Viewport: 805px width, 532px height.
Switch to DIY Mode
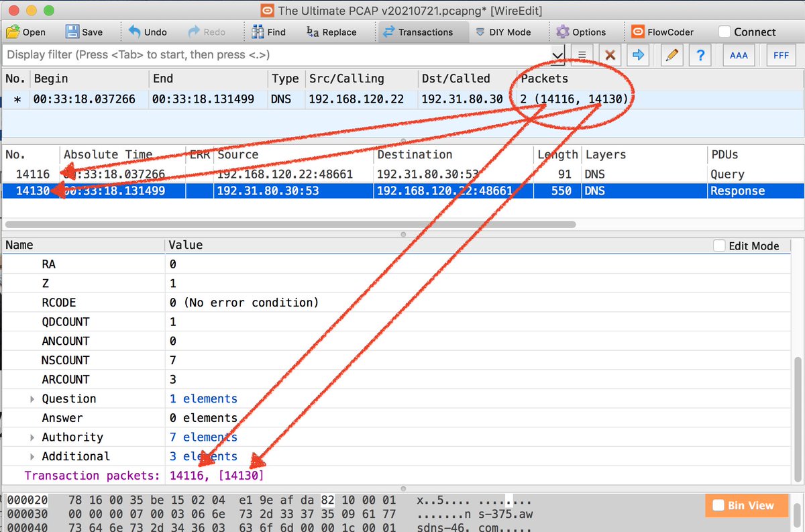click(x=502, y=32)
